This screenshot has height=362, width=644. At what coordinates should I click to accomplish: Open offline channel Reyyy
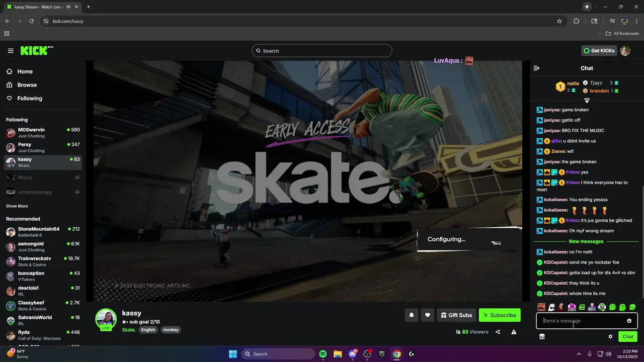43,177
